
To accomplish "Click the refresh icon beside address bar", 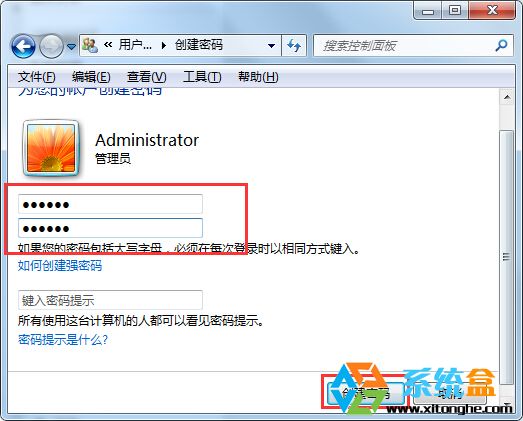I will coord(294,45).
